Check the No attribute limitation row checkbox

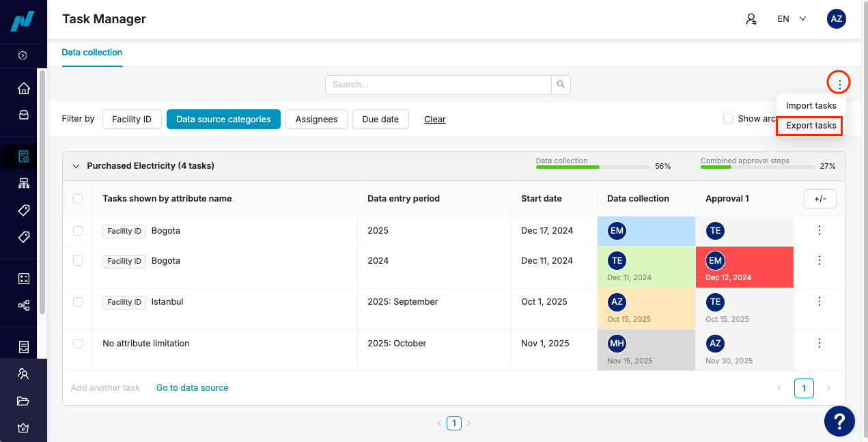click(x=78, y=344)
